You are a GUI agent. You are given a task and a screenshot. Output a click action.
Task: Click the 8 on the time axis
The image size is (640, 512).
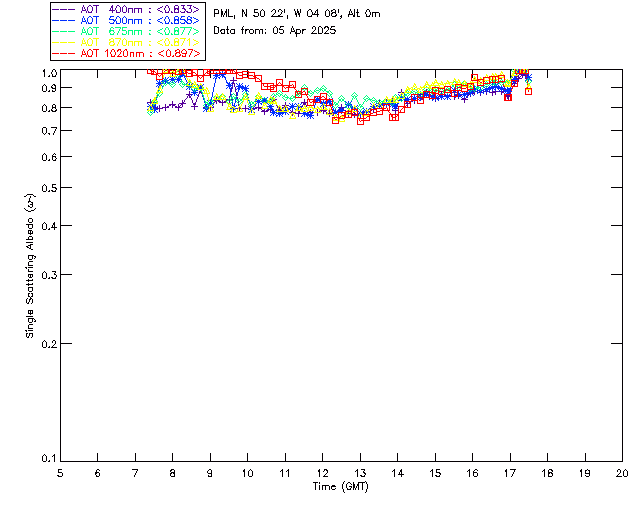173,473
